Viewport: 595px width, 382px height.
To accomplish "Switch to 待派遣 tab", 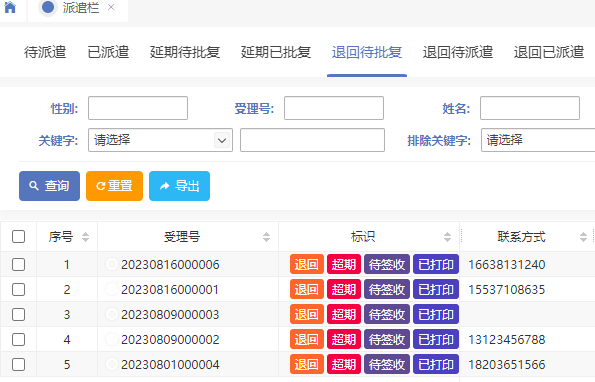I will 45,52.
